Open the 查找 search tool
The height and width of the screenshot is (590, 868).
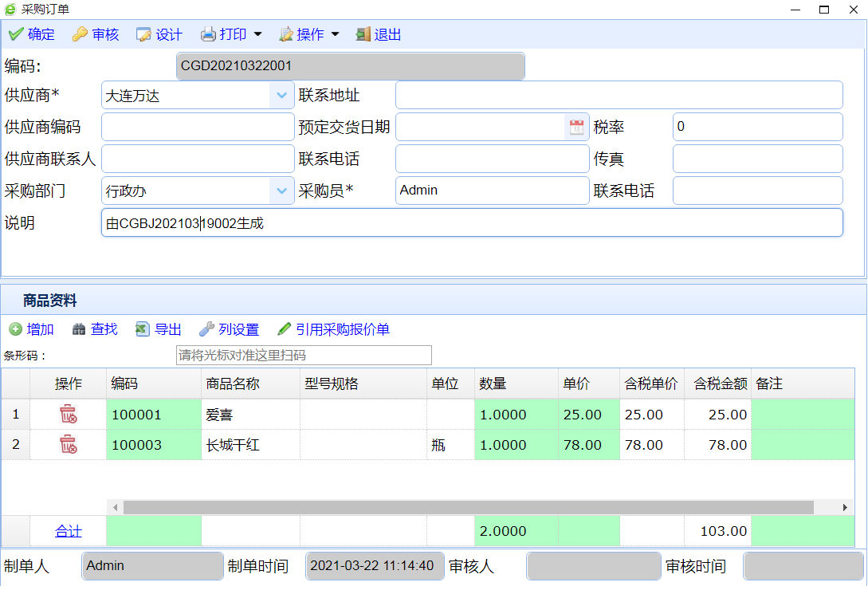click(79, 329)
